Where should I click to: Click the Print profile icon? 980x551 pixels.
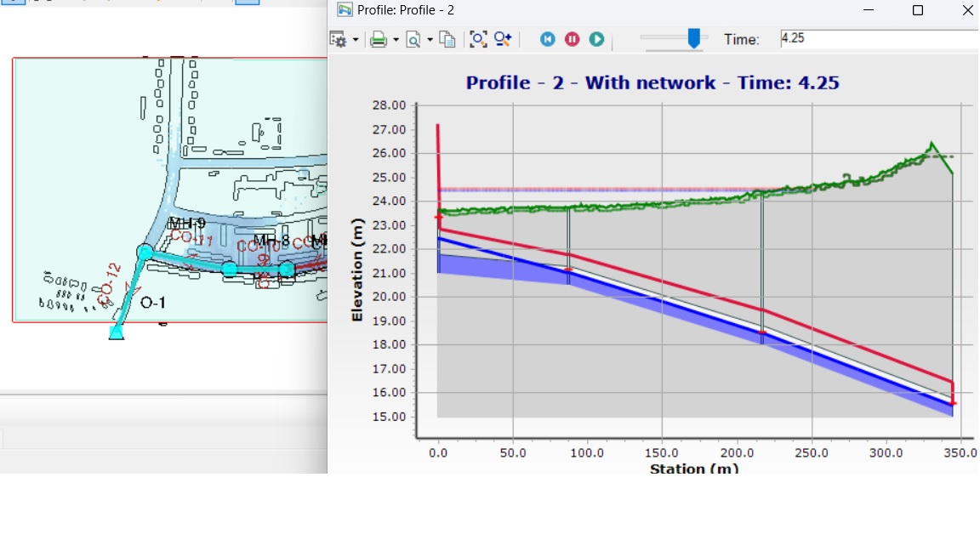coord(379,39)
